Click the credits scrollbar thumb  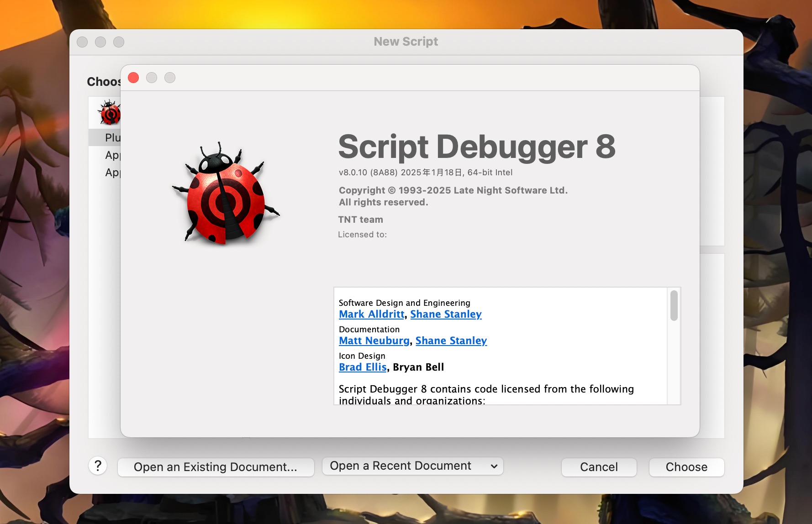(x=674, y=305)
